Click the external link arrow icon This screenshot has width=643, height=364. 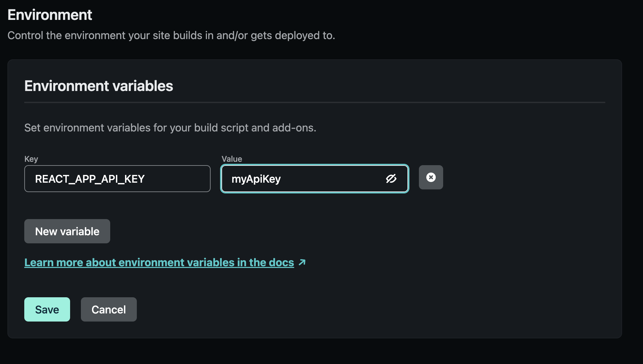(x=302, y=262)
